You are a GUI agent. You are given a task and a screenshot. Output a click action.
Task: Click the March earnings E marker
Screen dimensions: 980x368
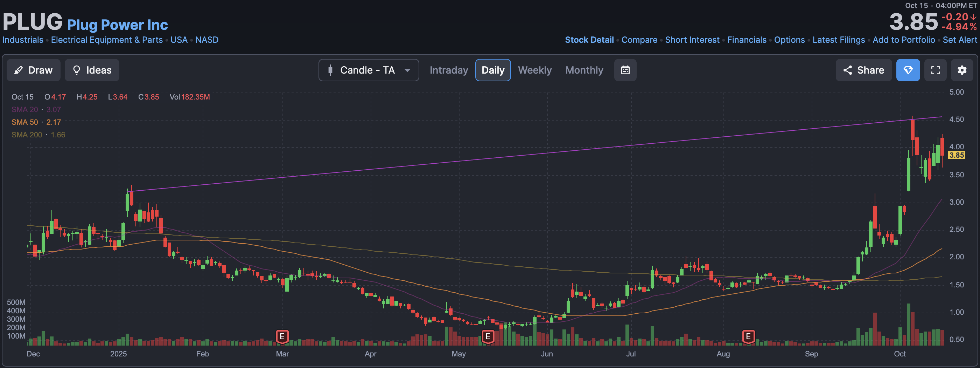click(x=282, y=337)
